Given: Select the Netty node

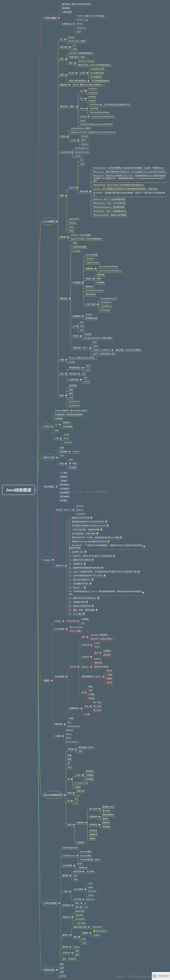Looking at the screenshot, I should point(72,231).
